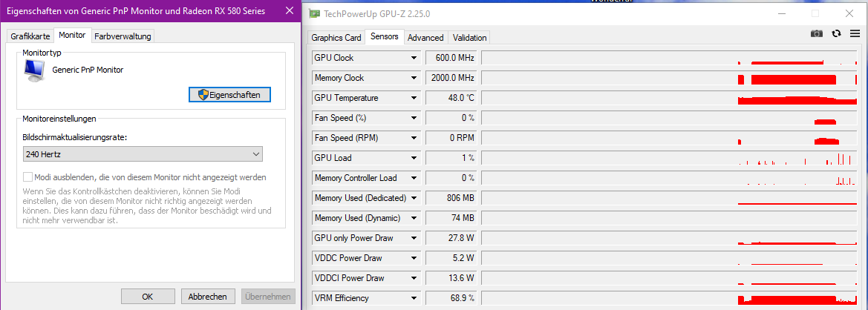Open the GPU only Power Draw dropdown

[414, 238]
